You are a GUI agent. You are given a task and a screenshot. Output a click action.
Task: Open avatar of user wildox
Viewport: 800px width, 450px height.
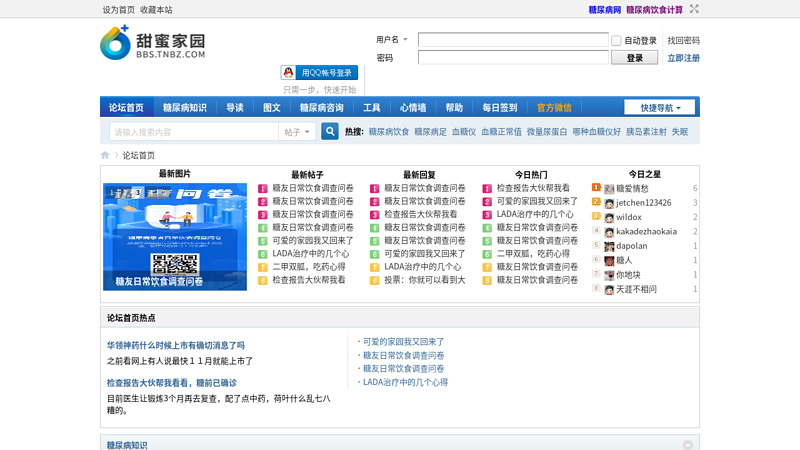click(x=609, y=218)
